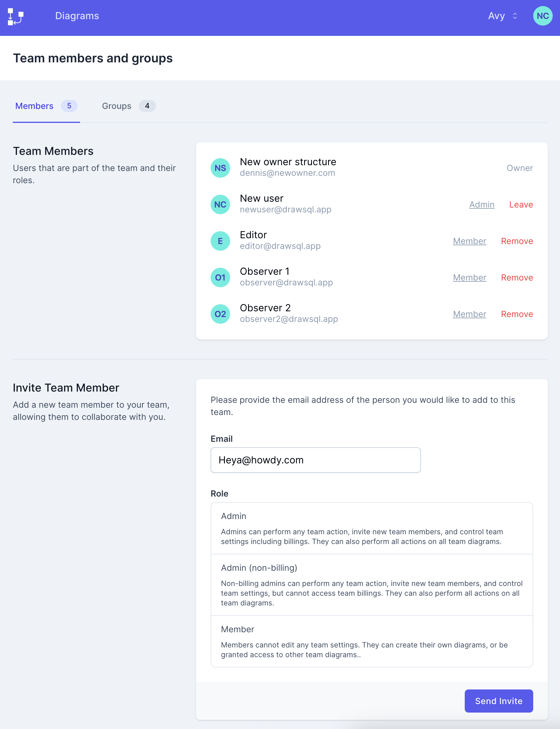
Task: Click the email observer2@drawsql.app
Action: (x=289, y=319)
